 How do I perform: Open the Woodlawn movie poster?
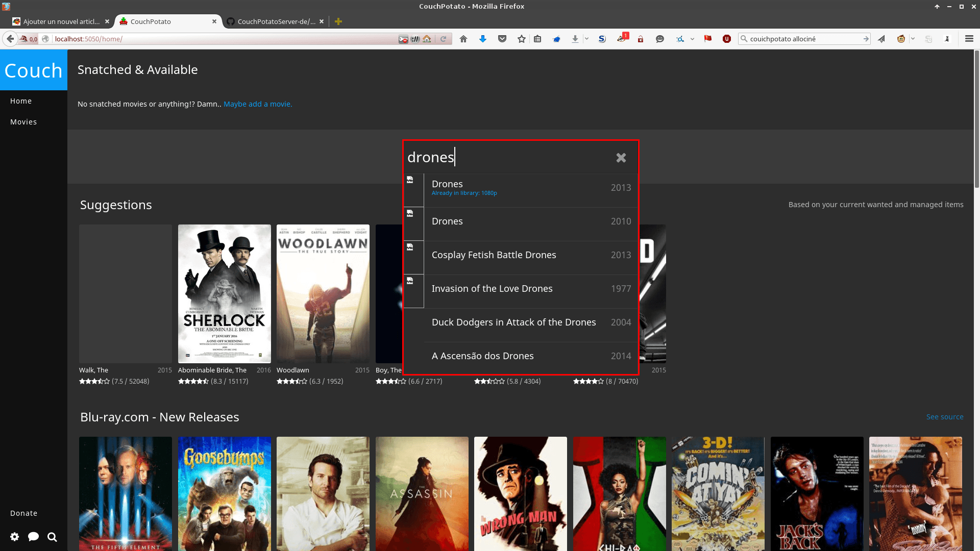pos(323,294)
